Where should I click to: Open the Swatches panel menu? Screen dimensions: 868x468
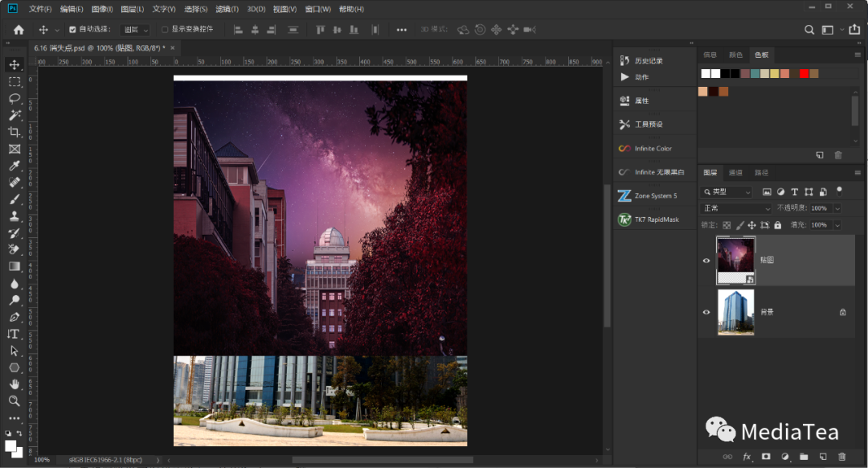[858, 55]
